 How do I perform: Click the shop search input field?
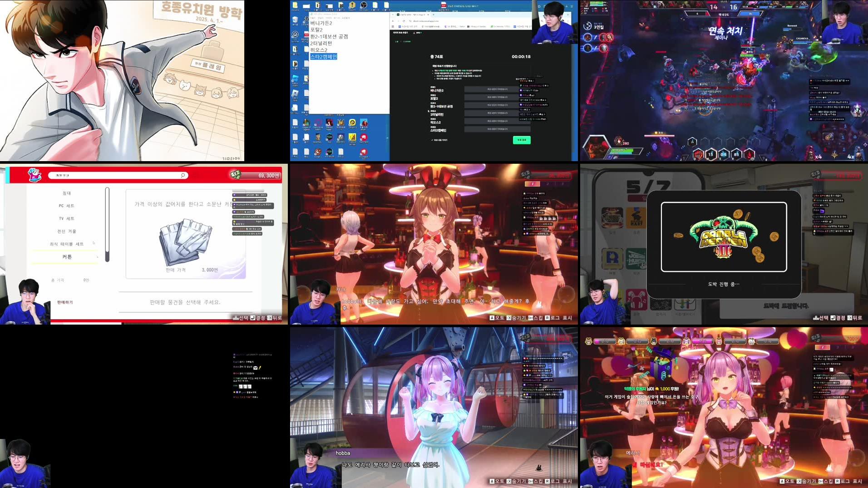click(x=118, y=175)
